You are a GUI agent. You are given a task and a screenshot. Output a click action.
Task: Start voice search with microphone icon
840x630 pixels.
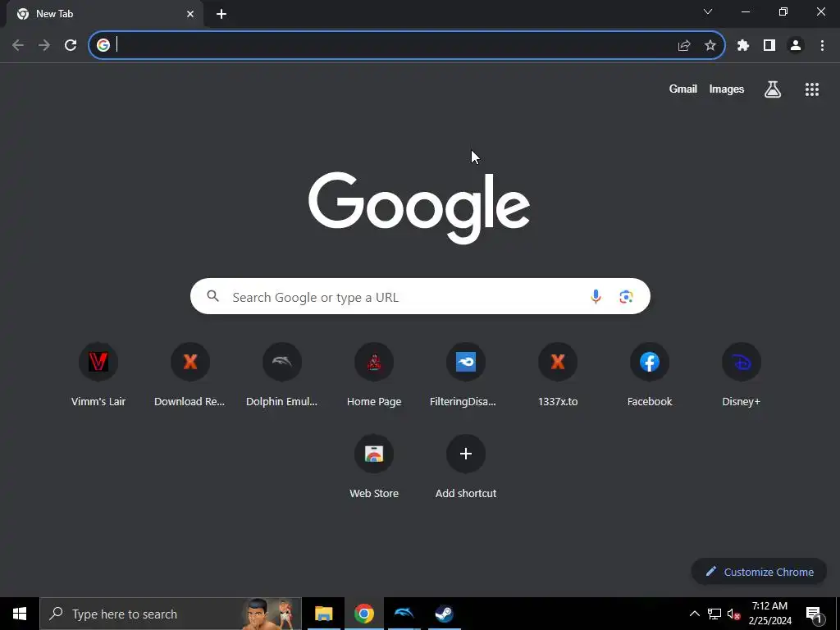click(596, 296)
